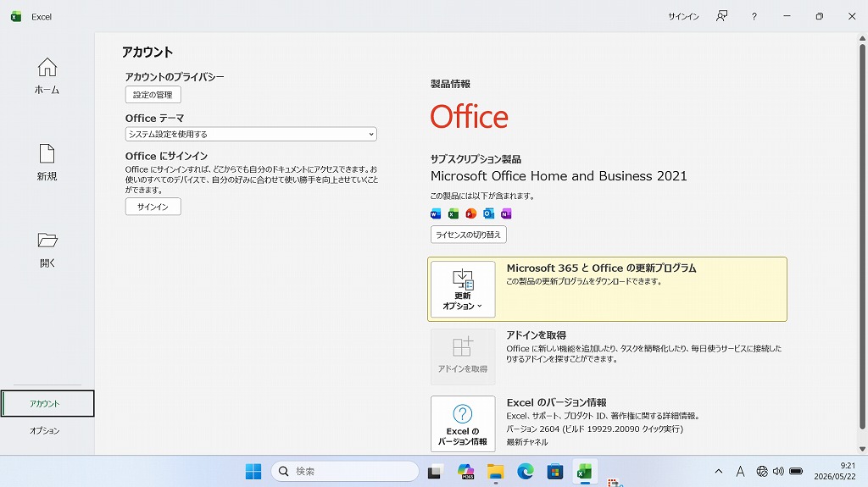Open the 新規 workbook page
Screen dimensions: 868x487
[x=47, y=162]
